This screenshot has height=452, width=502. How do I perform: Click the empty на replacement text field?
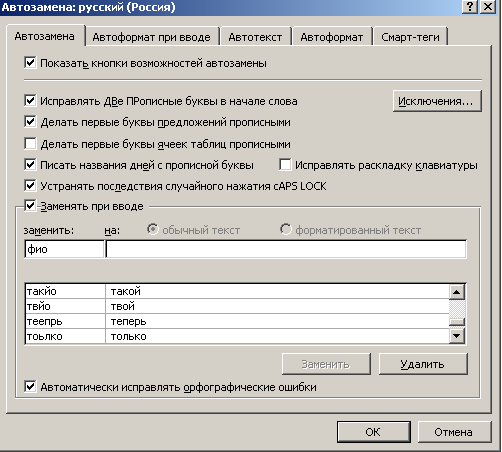click(286, 249)
